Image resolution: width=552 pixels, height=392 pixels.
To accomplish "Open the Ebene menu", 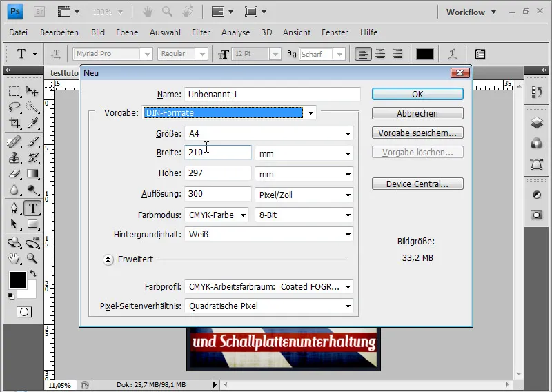I will (x=127, y=32).
